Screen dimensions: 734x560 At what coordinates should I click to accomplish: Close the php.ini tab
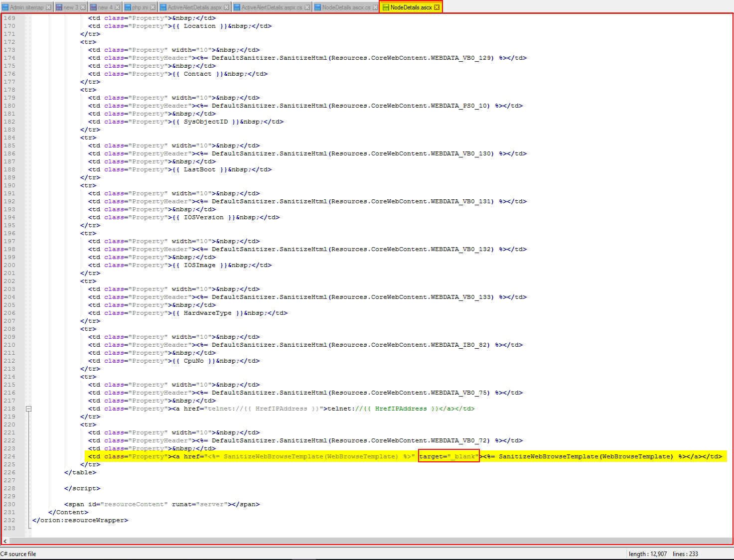click(x=152, y=7)
